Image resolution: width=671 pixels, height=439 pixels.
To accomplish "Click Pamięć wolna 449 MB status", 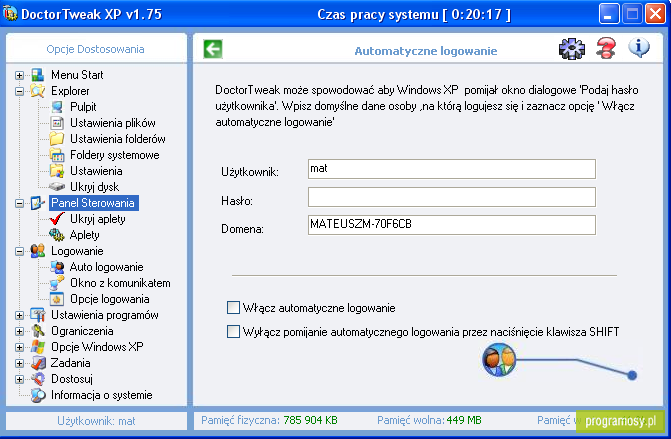I will [x=429, y=420].
